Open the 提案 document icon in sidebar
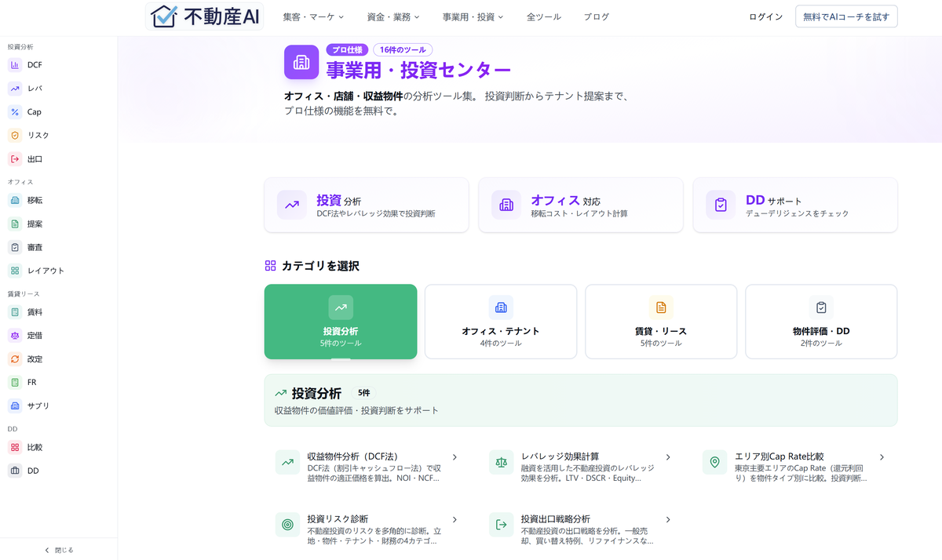Viewport: 942px width, 560px height. [15, 224]
